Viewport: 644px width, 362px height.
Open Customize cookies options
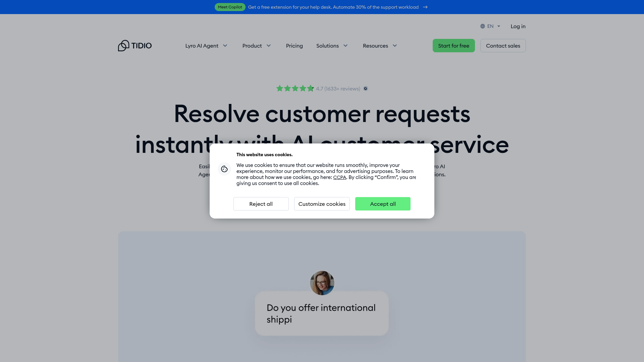pos(322,204)
